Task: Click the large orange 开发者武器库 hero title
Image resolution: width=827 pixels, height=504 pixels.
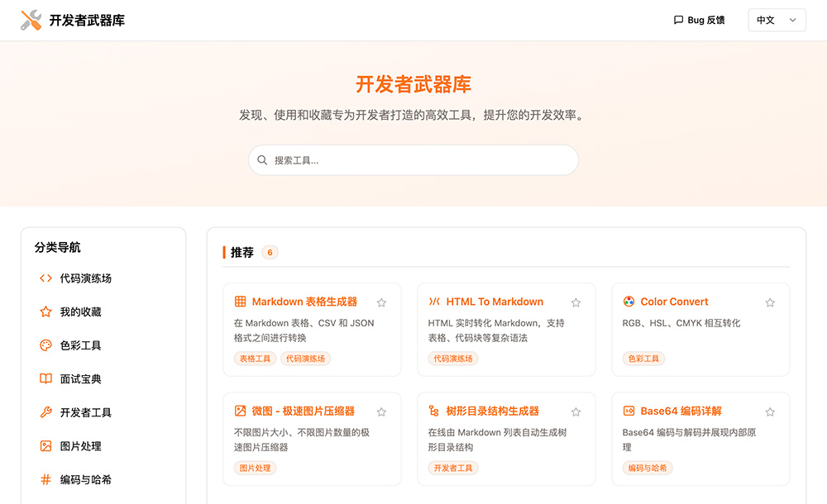Action: (x=413, y=84)
